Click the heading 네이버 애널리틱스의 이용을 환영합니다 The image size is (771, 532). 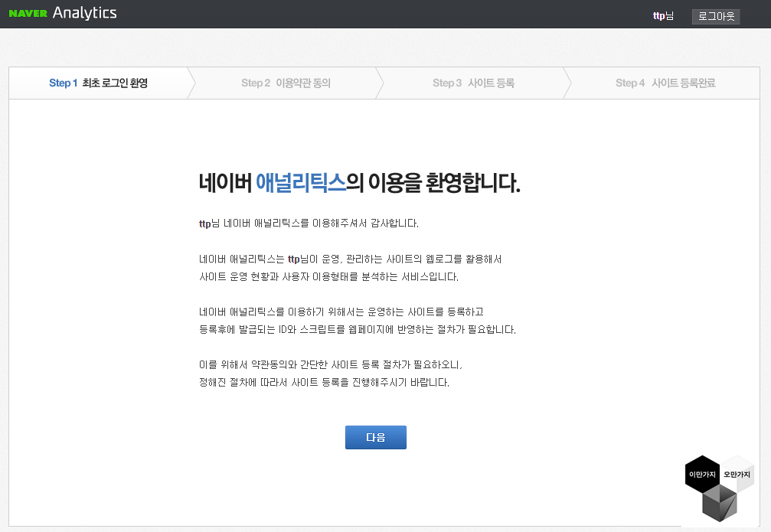359,183
